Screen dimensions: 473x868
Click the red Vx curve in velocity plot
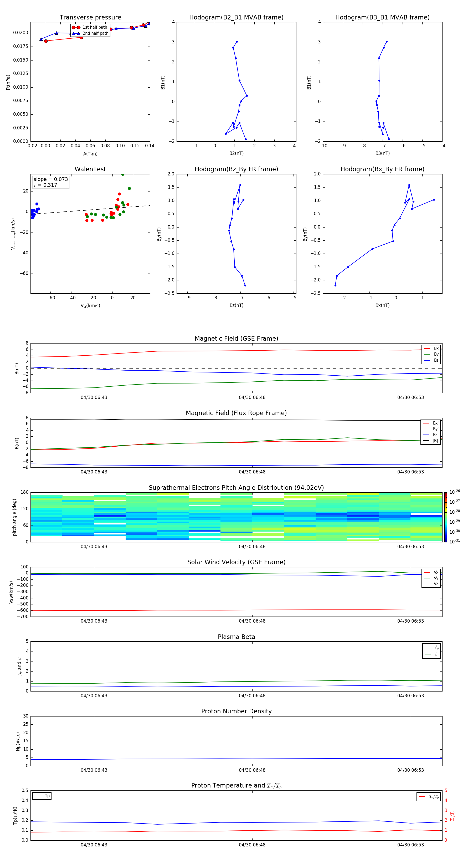236,610
